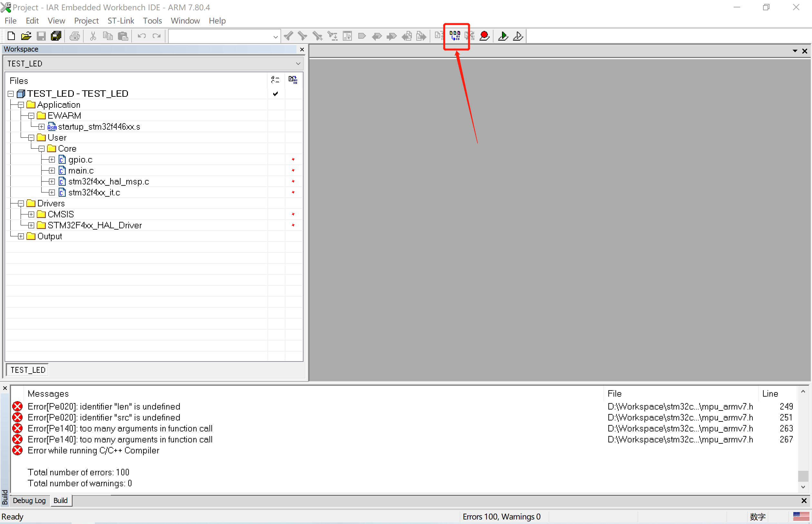Select the 'identifier "len" is undefined' error
Viewport: 812px width, 524px height.
coord(104,406)
